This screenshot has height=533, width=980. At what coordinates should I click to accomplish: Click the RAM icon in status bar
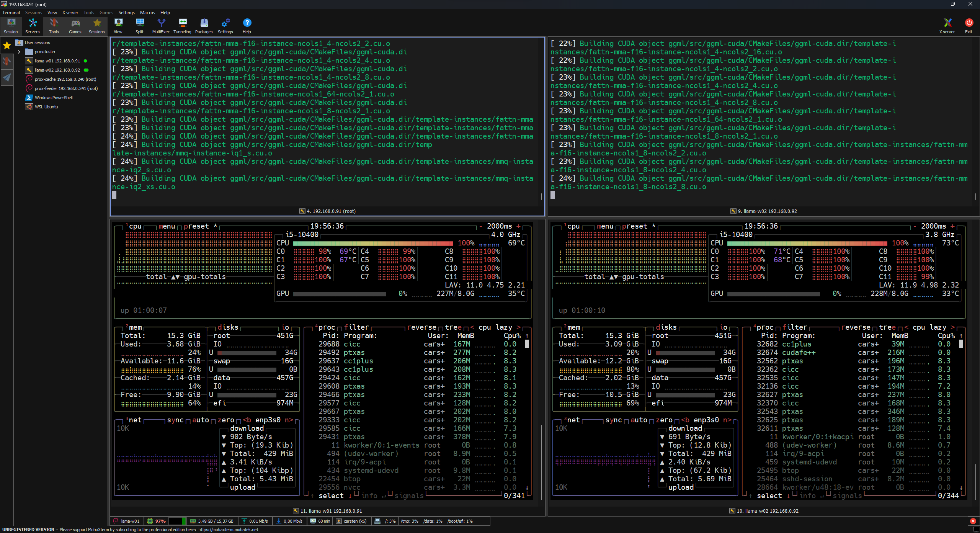click(x=193, y=521)
